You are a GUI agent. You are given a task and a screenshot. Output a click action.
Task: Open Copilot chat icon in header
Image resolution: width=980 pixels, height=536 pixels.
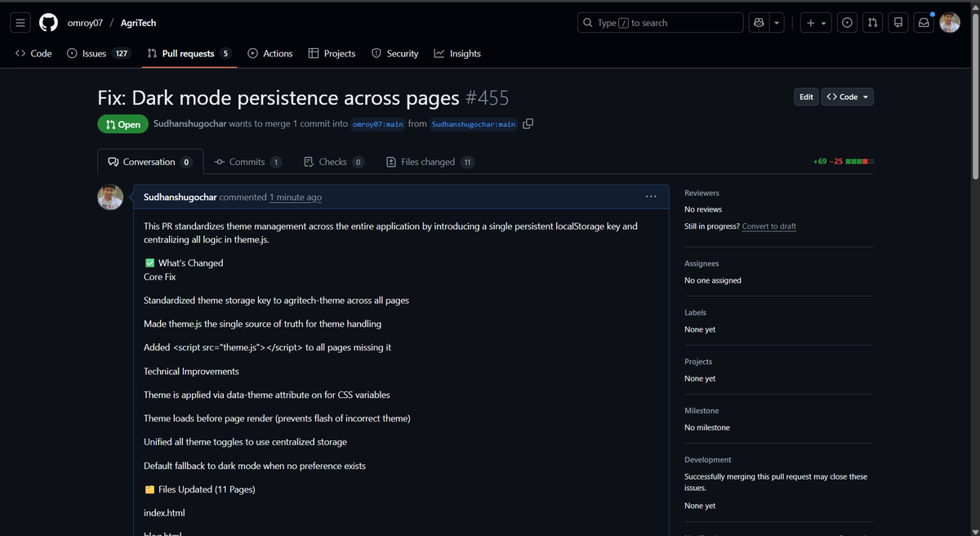[759, 23]
